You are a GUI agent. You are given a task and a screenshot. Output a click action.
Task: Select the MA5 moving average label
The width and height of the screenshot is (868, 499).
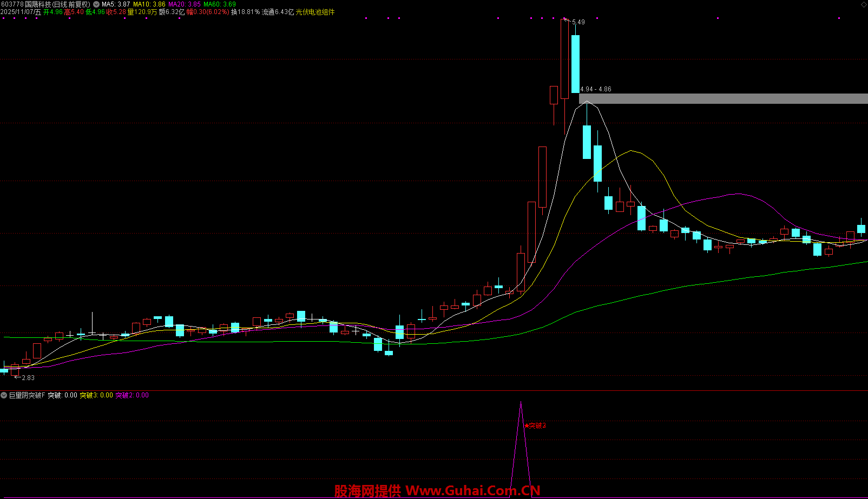point(116,4)
